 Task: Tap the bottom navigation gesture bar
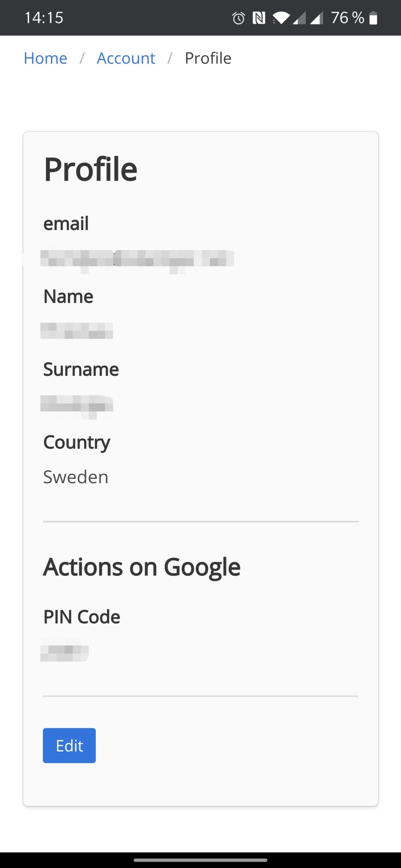click(200, 860)
